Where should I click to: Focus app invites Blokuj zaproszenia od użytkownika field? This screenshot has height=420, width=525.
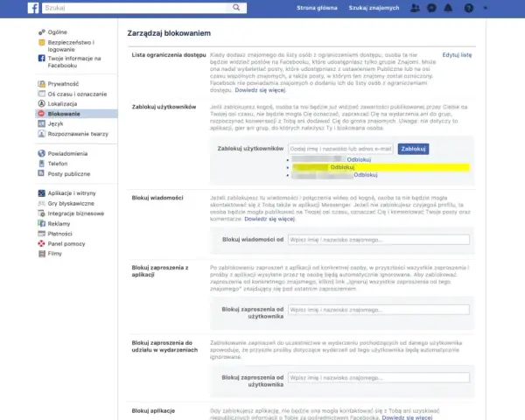[x=379, y=310]
